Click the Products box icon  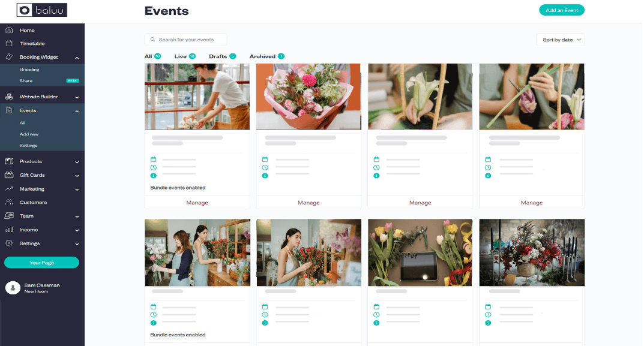tap(9, 161)
